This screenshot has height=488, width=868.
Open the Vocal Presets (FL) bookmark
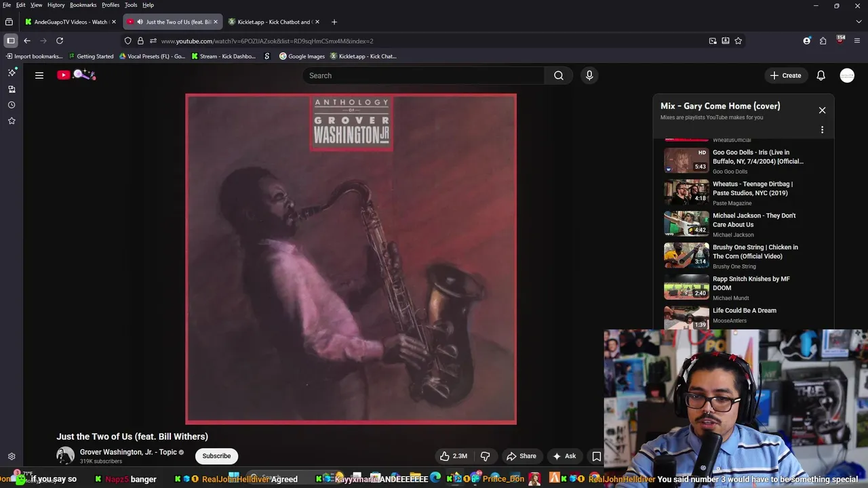[x=151, y=56]
